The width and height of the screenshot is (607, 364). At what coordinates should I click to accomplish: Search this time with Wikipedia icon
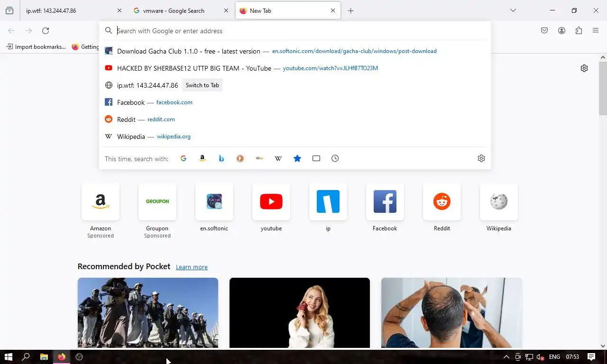pos(278,158)
